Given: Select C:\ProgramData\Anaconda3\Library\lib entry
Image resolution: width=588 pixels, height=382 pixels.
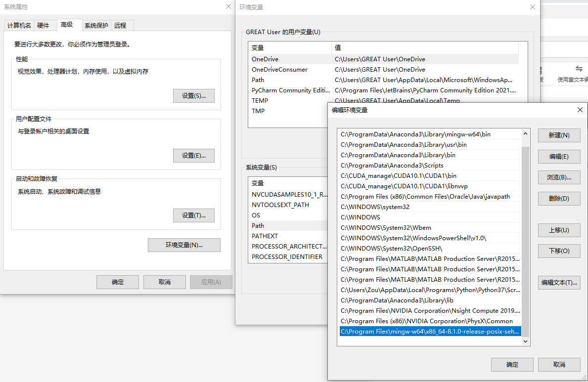Looking at the screenshot, I should click(430, 300).
